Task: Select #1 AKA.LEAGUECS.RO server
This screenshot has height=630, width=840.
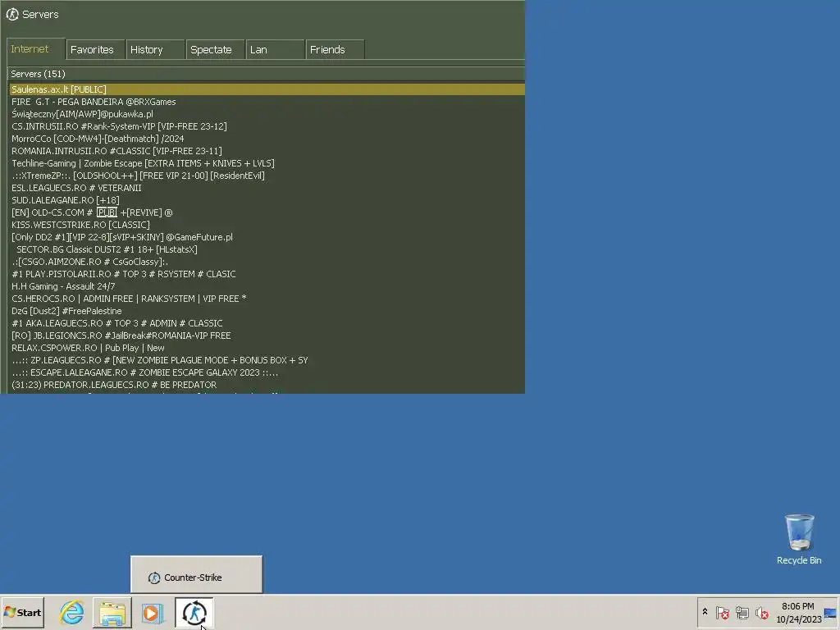Action: click(x=267, y=323)
